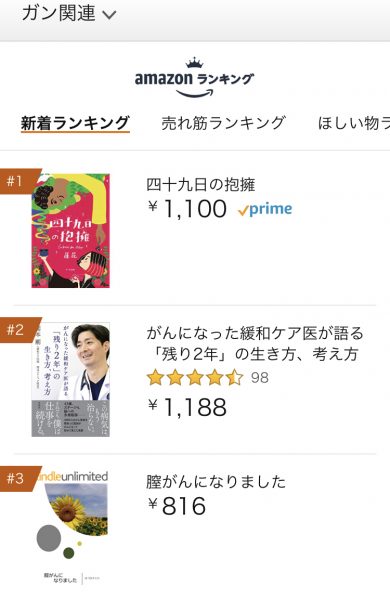The height and width of the screenshot is (600, 390).
Task: Open the がんになった緩和ケア医が語る title link
Action: (255, 344)
